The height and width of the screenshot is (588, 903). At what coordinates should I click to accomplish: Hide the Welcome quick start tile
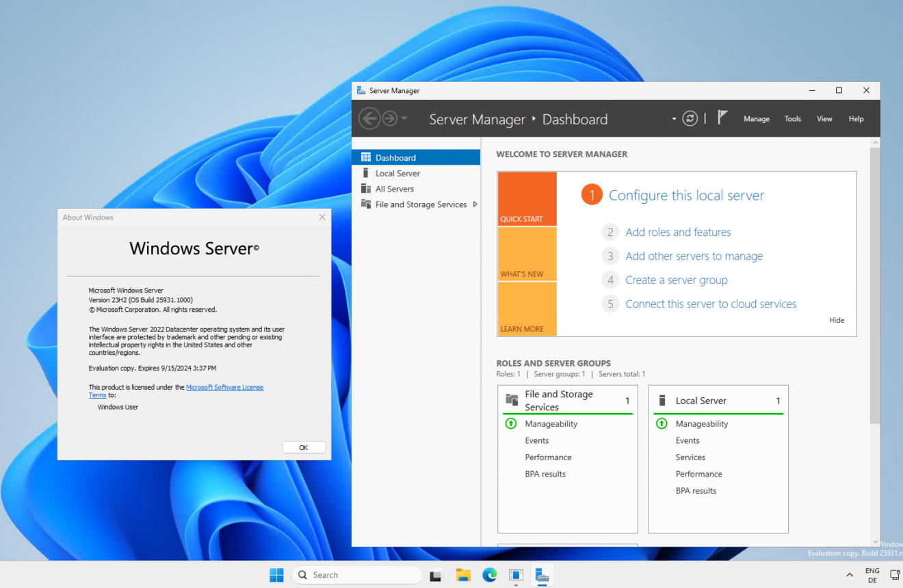point(836,319)
